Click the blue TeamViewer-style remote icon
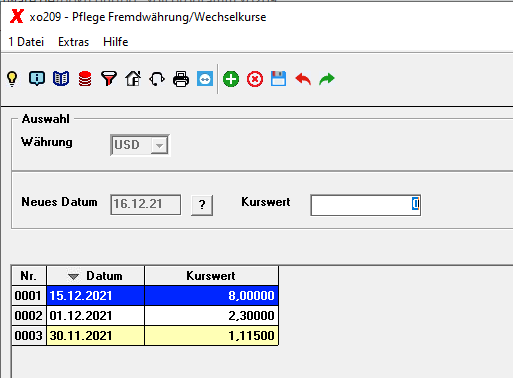 tap(205, 79)
